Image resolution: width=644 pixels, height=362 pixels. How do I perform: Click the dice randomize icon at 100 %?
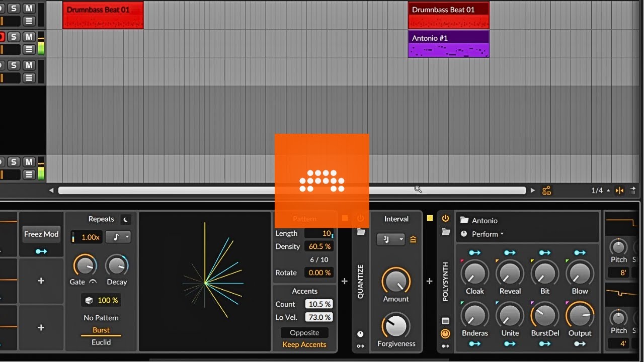click(x=89, y=300)
